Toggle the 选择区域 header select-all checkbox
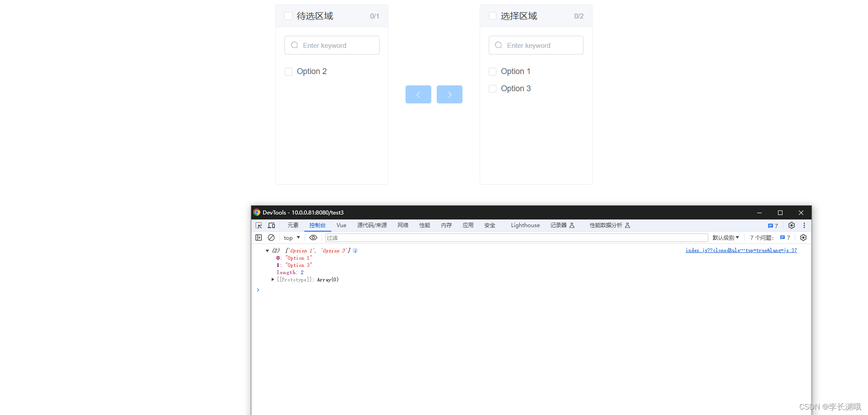The width and height of the screenshot is (868, 415). pyautogui.click(x=492, y=15)
